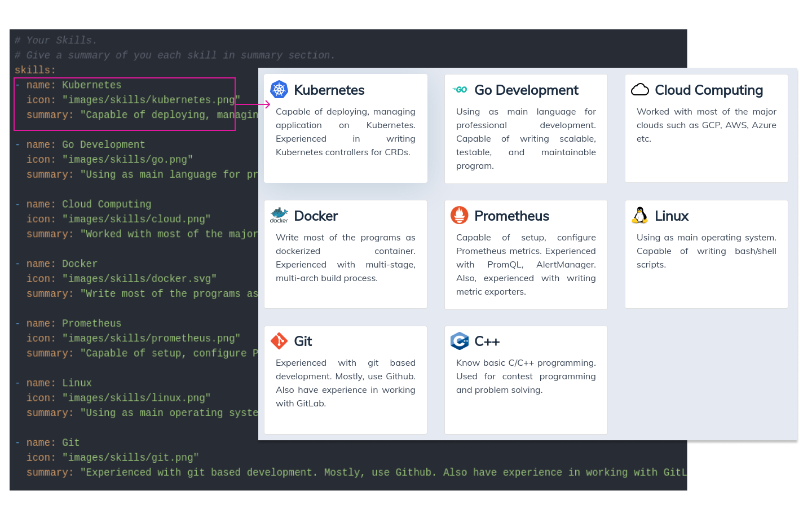Click the 'name: Kubernetes' code line
Viewport: 812px width, 508px height.
pyautogui.click(x=73, y=85)
